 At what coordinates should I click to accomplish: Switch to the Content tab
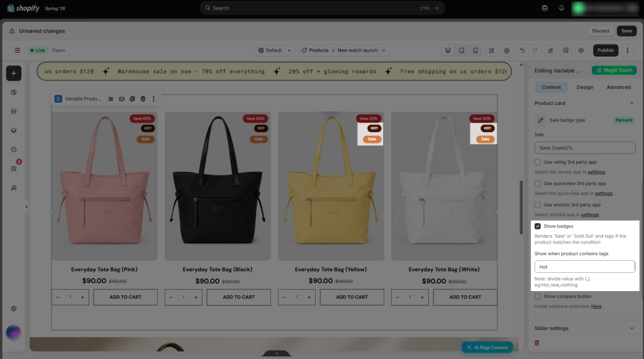tap(551, 87)
